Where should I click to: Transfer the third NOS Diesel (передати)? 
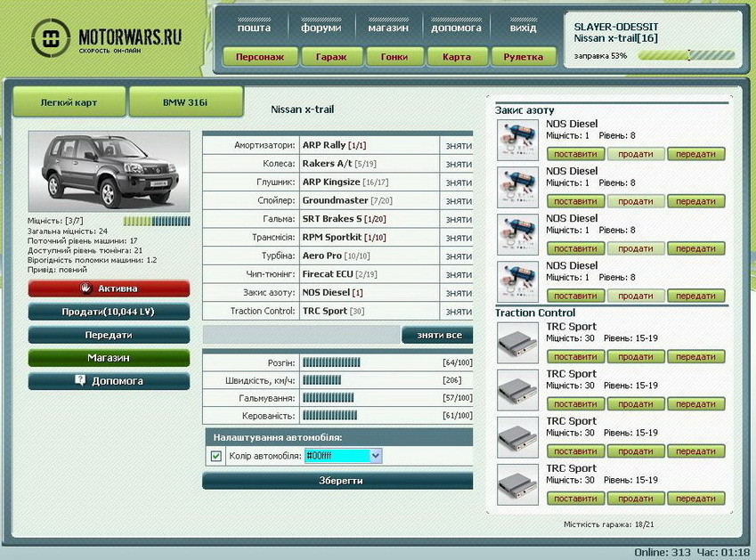[695, 248]
